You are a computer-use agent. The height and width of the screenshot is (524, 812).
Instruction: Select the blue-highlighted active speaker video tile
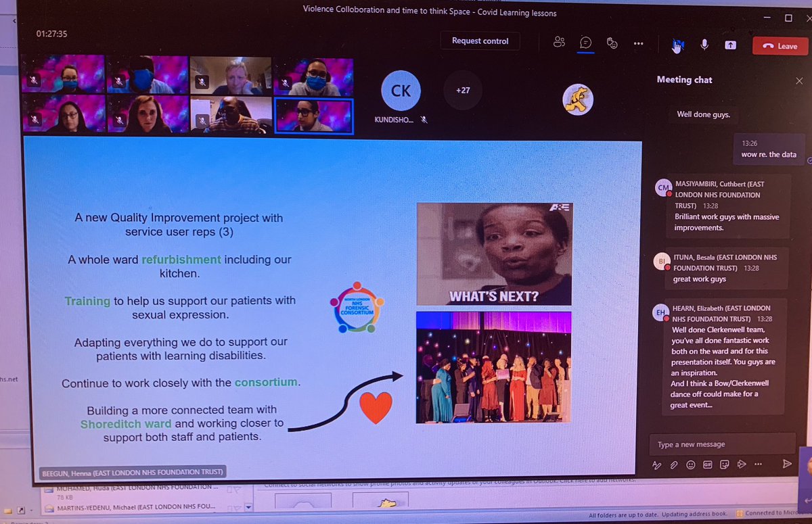pyautogui.click(x=313, y=116)
